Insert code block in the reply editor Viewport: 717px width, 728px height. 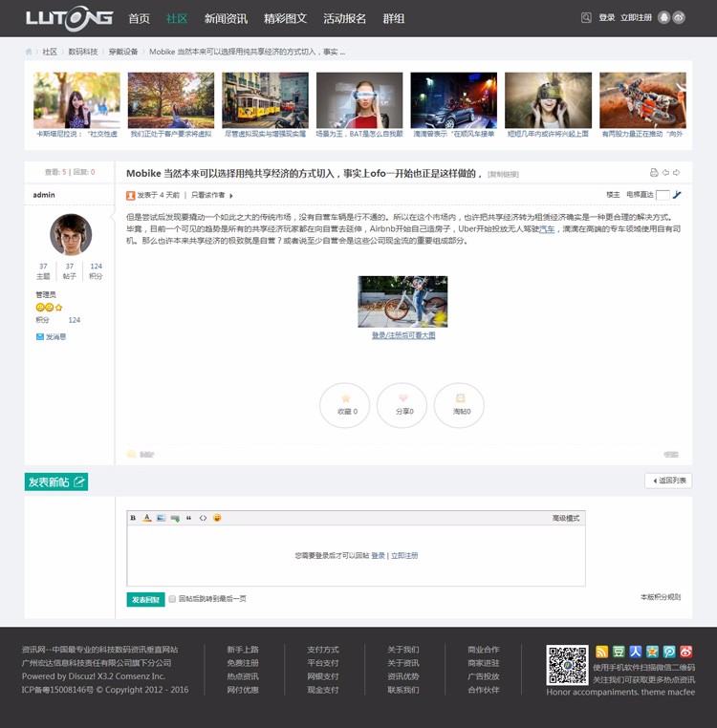pos(203,518)
